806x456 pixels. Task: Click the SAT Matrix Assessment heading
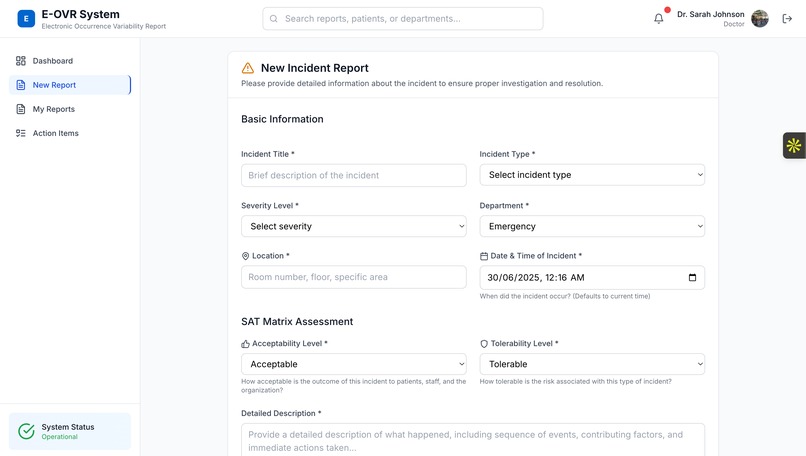coord(297,322)
